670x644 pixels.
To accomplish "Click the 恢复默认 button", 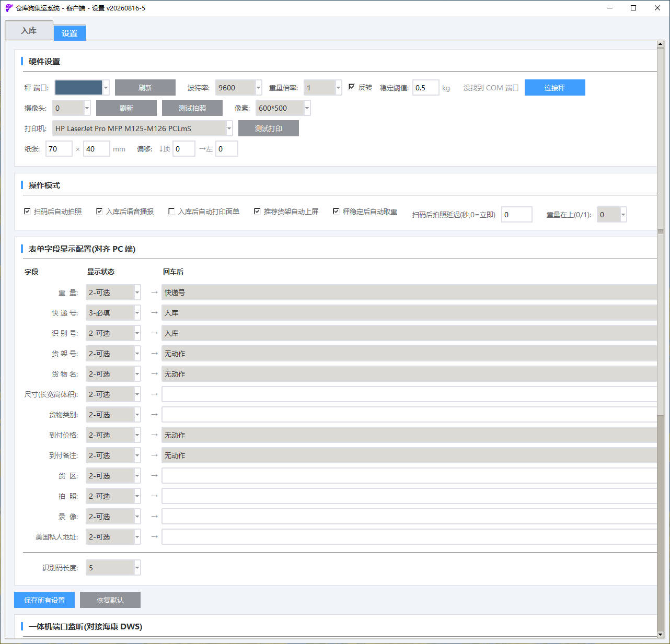I will [110, 600].
